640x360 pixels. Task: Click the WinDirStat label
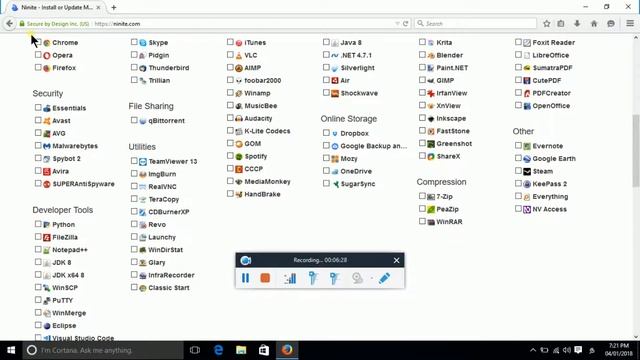[x=165, y=250]
